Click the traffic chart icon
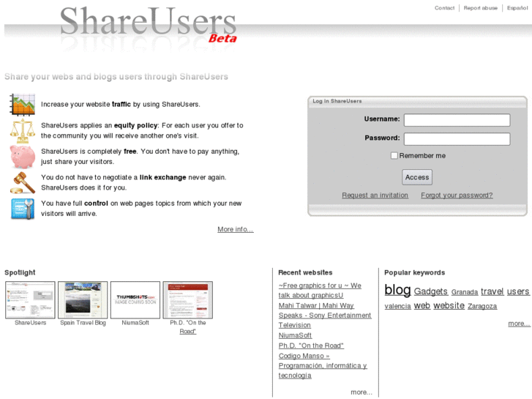 (23, 105)
